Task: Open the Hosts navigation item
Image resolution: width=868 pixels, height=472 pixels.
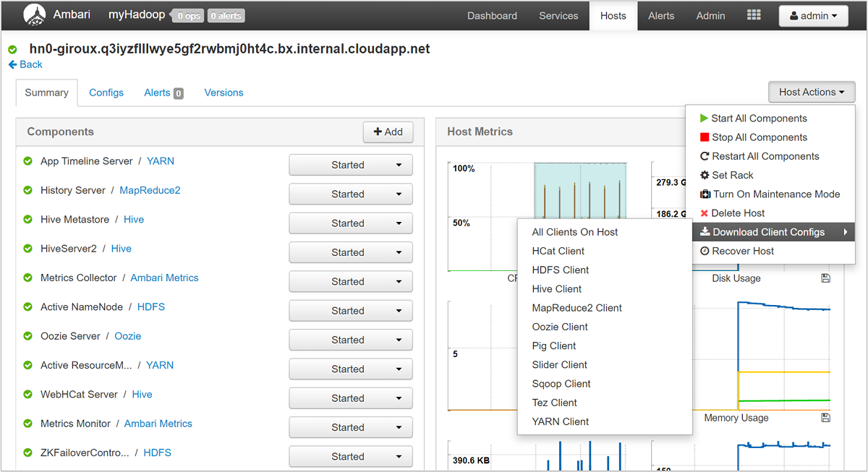Action: (x=613, y=15)
